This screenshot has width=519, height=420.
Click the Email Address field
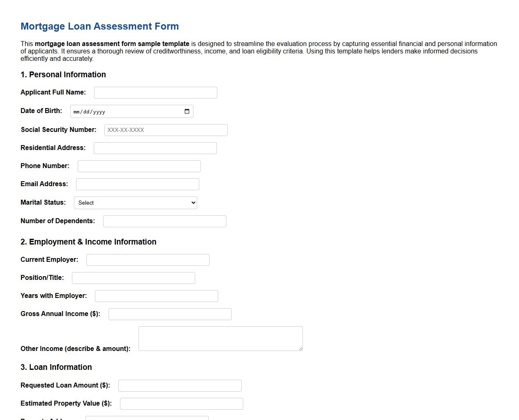point(137,184)
